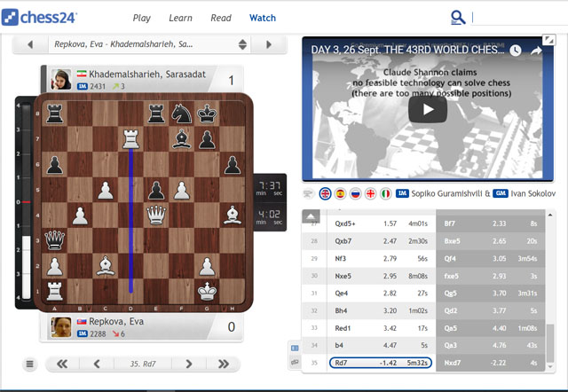The image size is (568, 392).
Task: Toggle the greyed commentary icon left of flags
Action: [x=308, y=193]
